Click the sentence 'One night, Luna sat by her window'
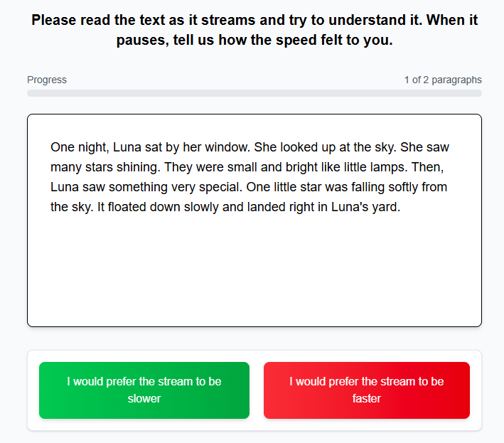 [x=149, y=148]
